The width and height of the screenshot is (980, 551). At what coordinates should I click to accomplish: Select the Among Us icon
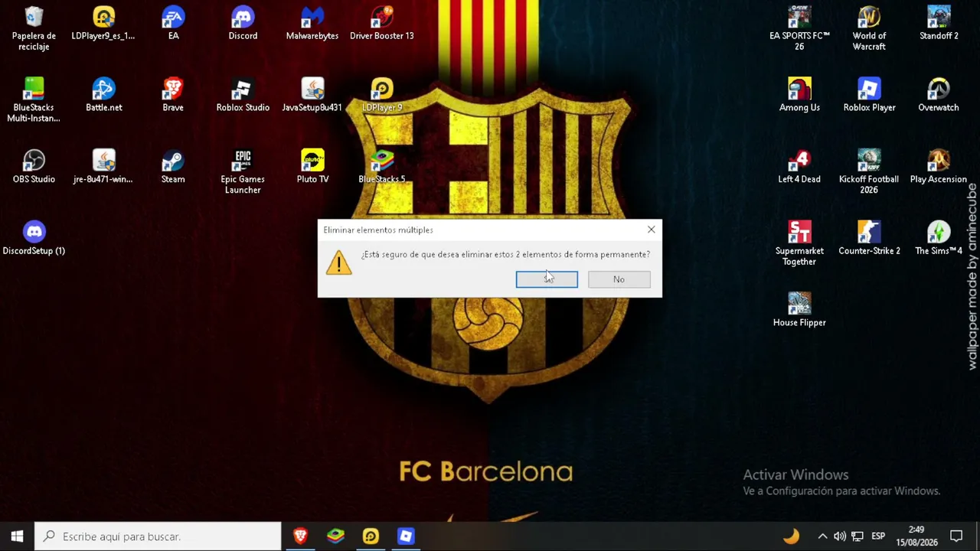799,96
